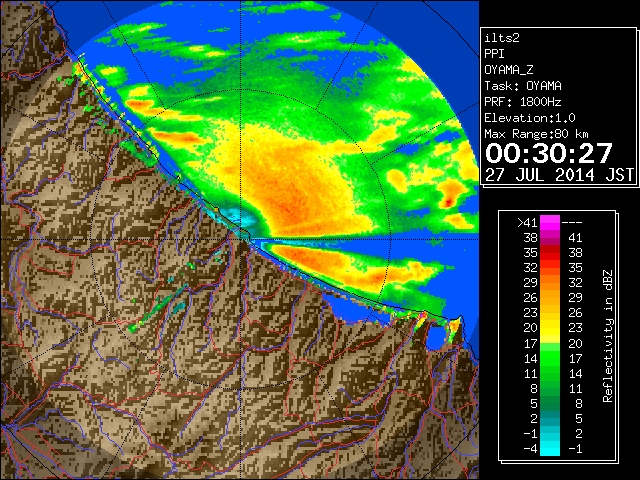640x480 pixels.
Task: Click the "Max Range:80 km" line
Action: (x=536, y=134)
